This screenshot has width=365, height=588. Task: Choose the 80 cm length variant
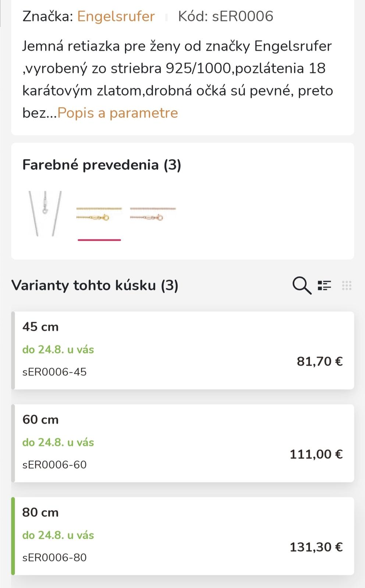pyautogui.click(x=40, y=512)
